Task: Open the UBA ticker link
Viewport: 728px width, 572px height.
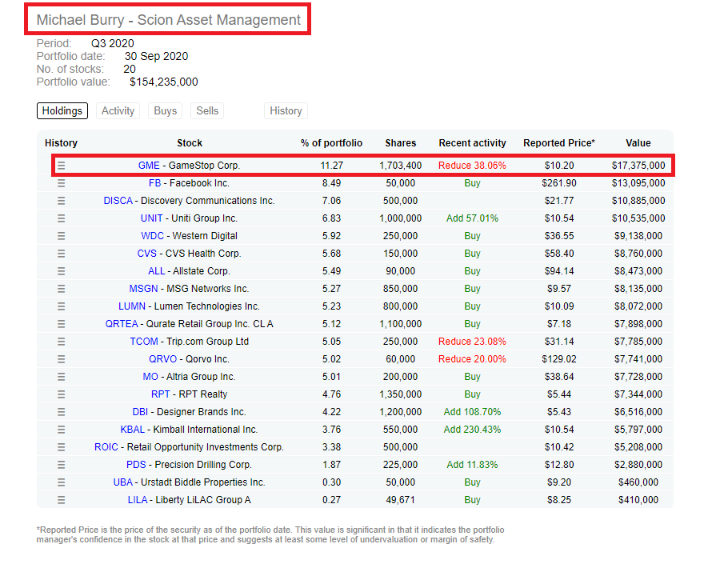Action: click(123, 483)
